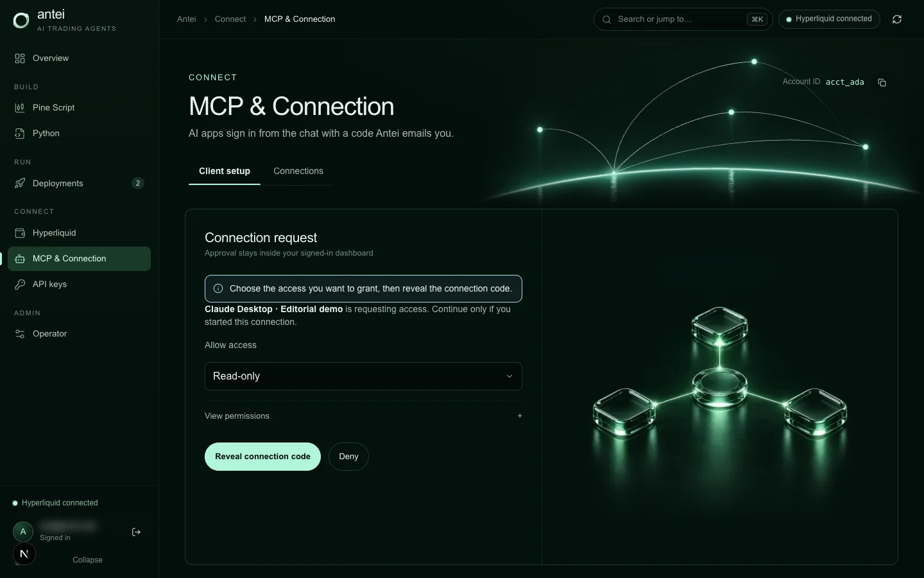Image resolution: width=924 pixels, height=578 pixels.
Task: Click Reveal connection code button
Action: (x=262, y=457)
